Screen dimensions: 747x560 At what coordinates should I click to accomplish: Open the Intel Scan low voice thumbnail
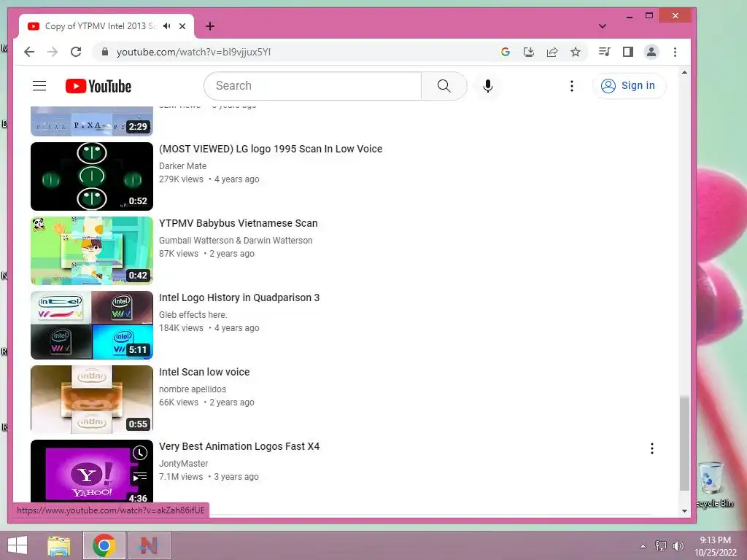(92, 399)
